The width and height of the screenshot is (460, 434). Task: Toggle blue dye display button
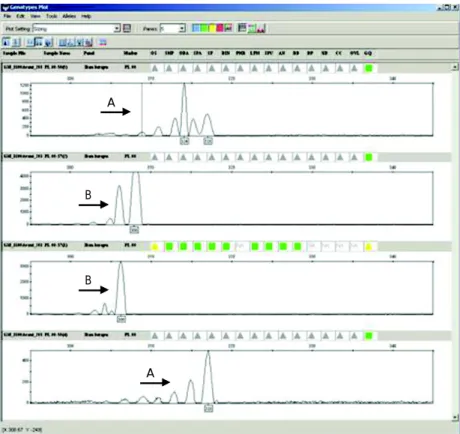[196, 28]
